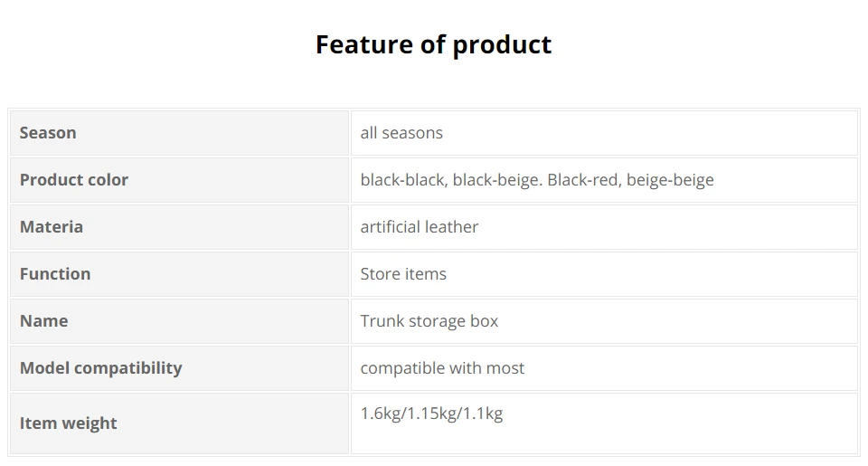The image size is (868, 466).
Task: Click "black-black" in the color list
Action: 401,180
